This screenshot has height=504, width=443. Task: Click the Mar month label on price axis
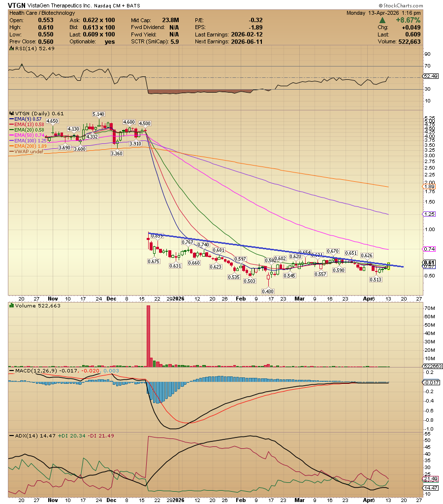(299, 299)
